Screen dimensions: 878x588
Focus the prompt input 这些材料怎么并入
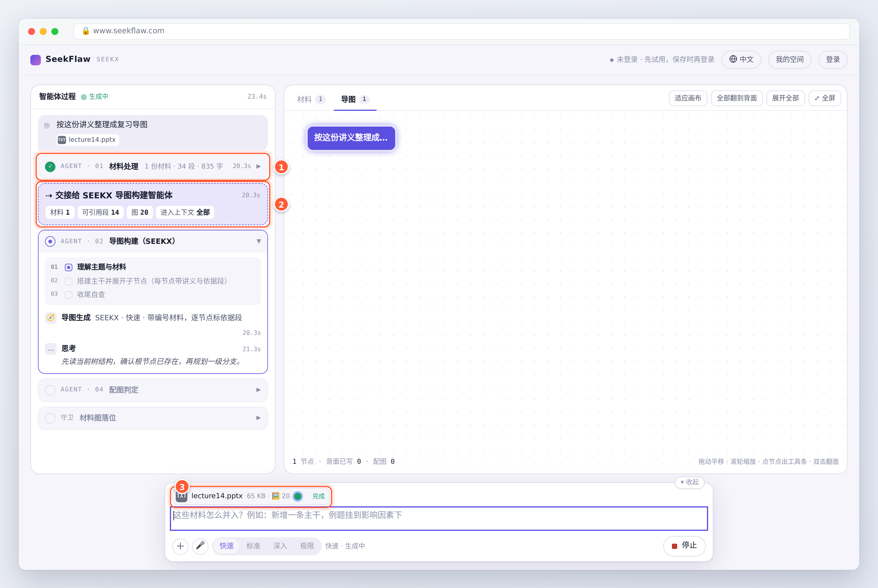point(439,519)
